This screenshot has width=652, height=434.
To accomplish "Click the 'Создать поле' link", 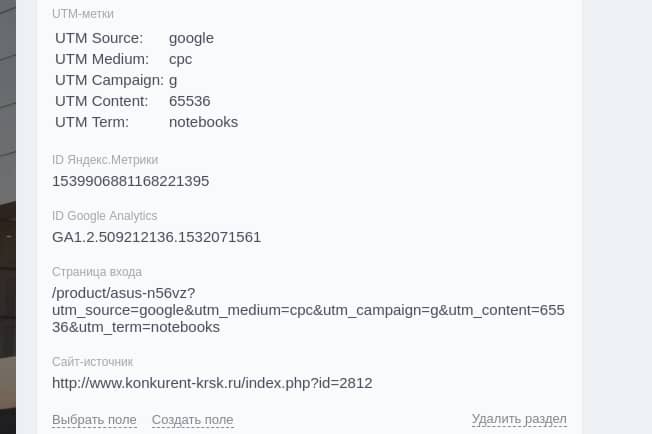I will click(x=193, y=420).
